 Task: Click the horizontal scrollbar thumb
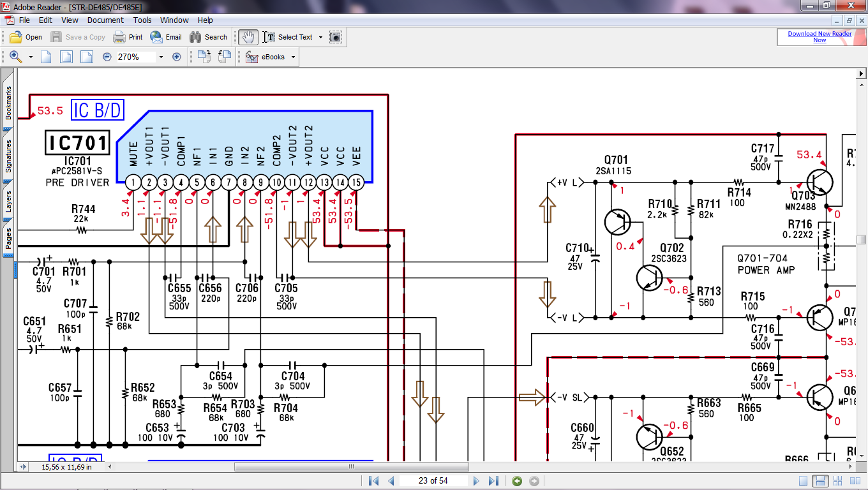click(351, 466)
